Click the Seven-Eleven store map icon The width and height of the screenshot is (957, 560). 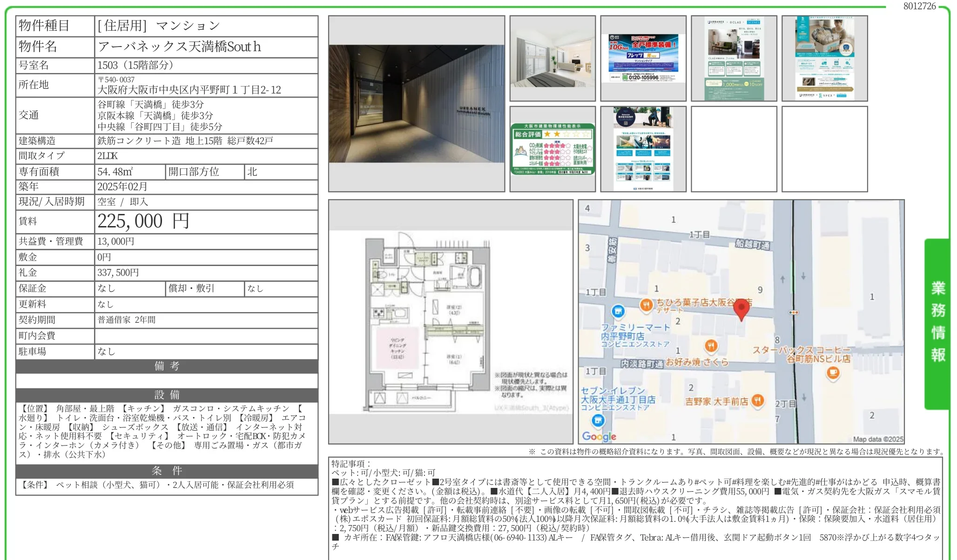click(598, 420)
